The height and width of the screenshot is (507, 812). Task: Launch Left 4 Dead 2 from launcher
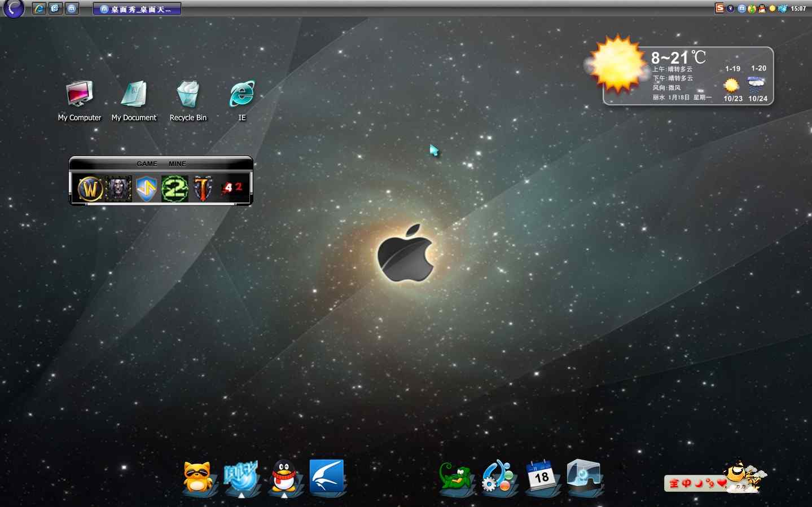tap(232, 187)
